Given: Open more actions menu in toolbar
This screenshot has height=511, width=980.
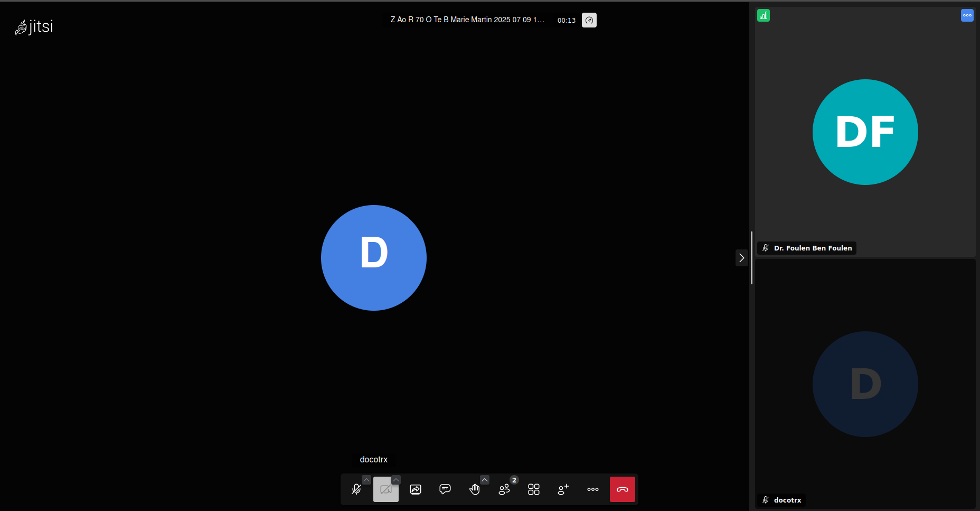Looking at the screenshot, I should [593, 489].
